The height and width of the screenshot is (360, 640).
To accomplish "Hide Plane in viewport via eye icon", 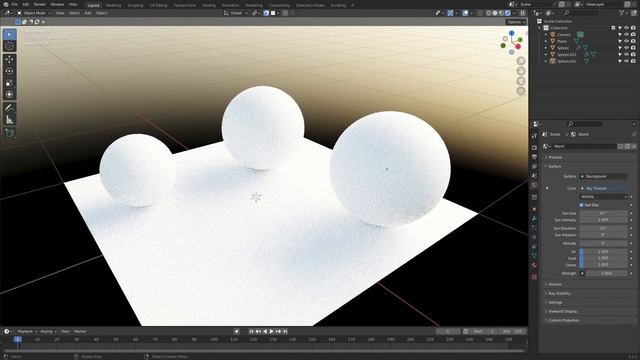I will coord(627,41).
